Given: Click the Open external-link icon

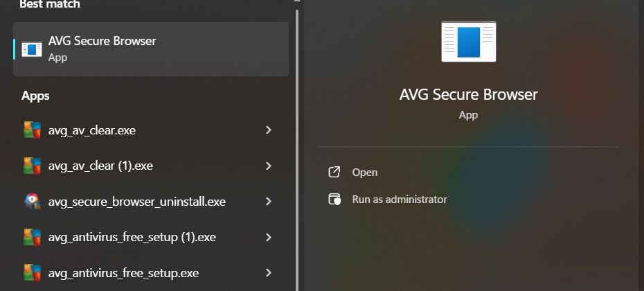Looking at the screenshot, I should click(x=334, y=173).
